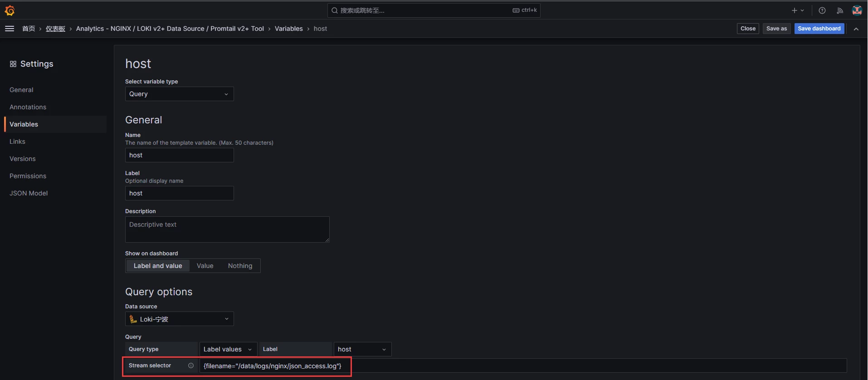Switch to JSON Model settings tab
868x380 pixels.
click(29, 193)
